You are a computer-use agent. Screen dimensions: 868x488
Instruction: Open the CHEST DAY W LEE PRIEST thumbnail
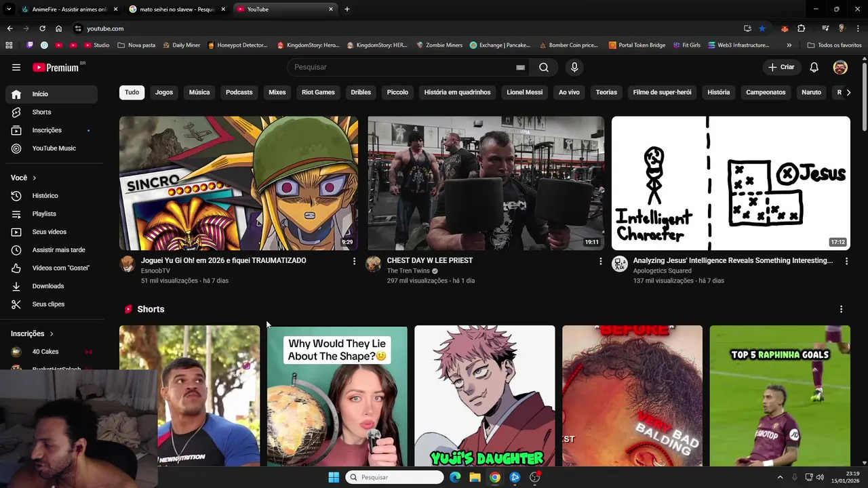coord(486,183)
